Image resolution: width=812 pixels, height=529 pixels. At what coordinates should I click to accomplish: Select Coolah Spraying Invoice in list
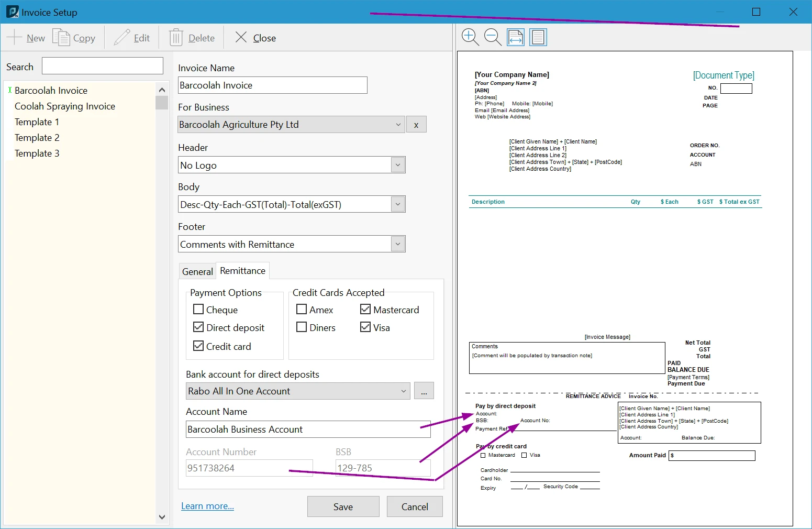(x=65, y=106)
